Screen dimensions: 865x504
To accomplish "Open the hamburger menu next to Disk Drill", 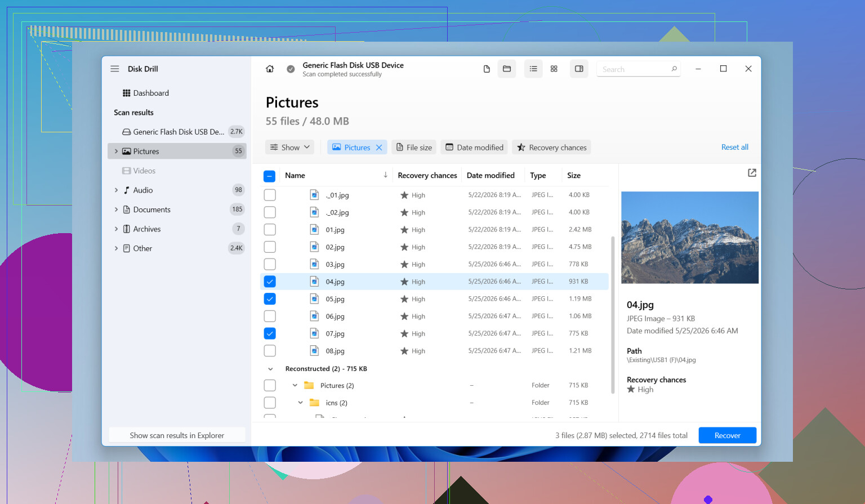I will [x=115, y=69].
